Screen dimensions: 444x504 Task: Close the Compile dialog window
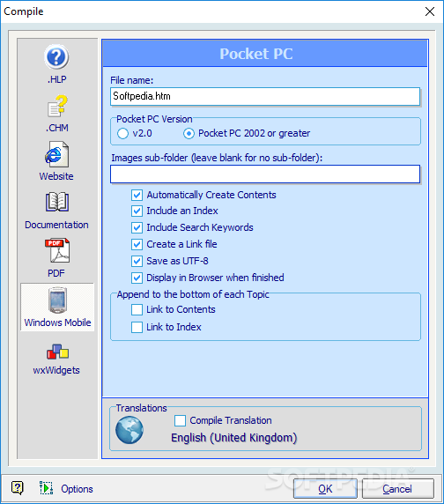(430, 11)
